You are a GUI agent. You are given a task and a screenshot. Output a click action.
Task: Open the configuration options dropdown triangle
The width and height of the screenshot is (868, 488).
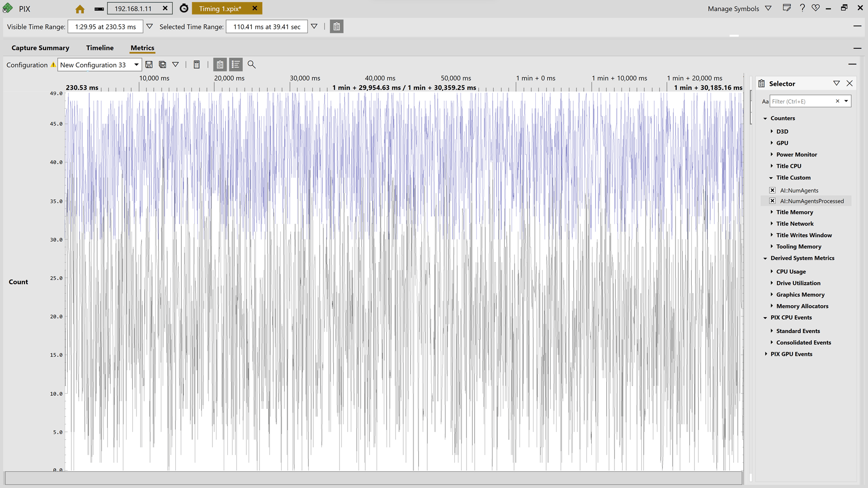click(175, 65)
